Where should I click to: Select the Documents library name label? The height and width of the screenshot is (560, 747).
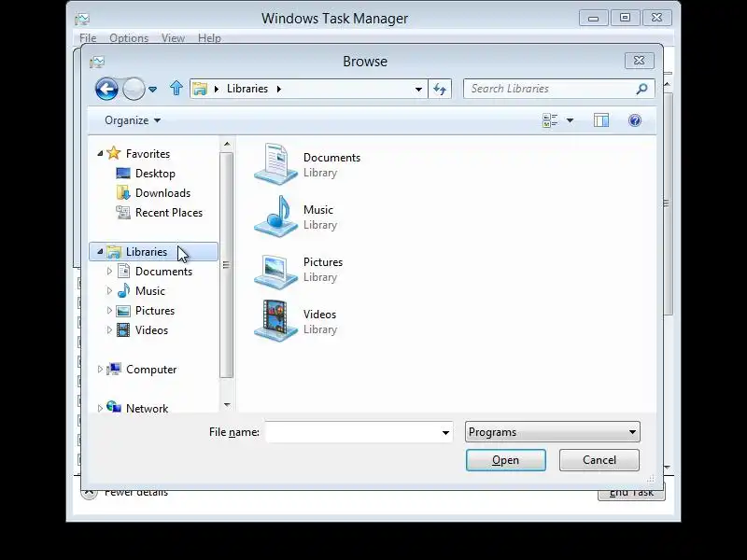331,158
